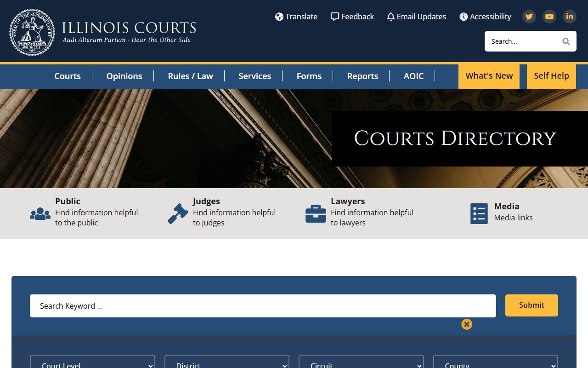Expand the District dropdown
Screen dimensions: 588x368
[x=227, y=362]
